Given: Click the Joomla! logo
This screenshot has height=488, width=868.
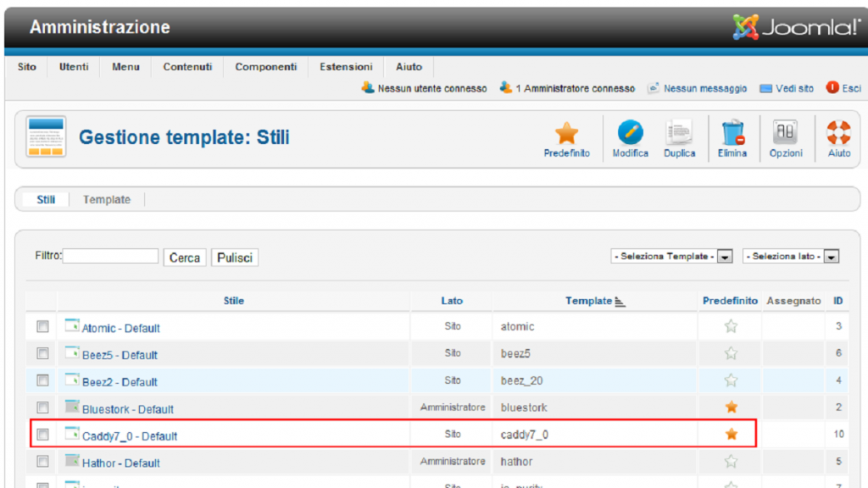Looking at the screenshot, I should tap(795, 27).
